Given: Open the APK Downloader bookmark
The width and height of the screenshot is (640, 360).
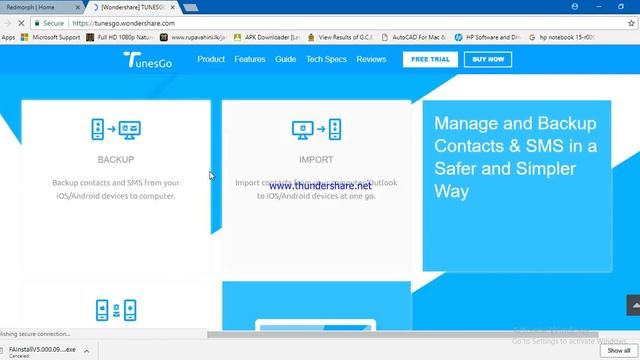Looking at the screenshot, I should tap(267, 37).
